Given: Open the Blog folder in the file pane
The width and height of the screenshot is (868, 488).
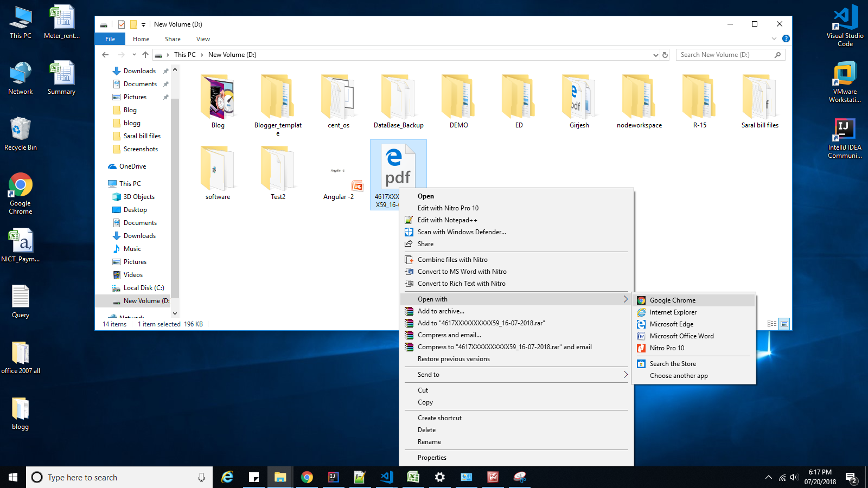Looking at the screenshot, I should [218, 102].
